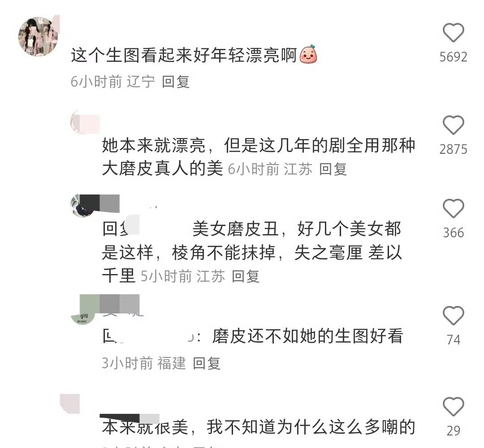Tap the peach emoji in the first comment
Viewport: 484px width, 448px height.
coord(308,55)
